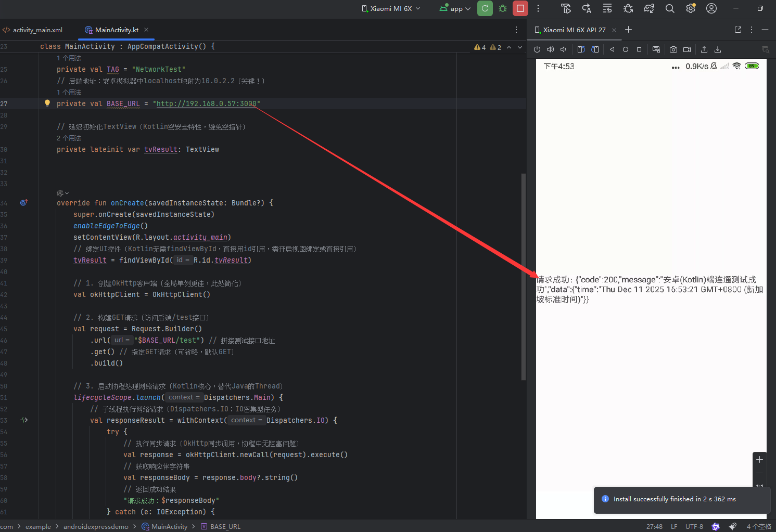Click MainActivity in the breadcrumb bar
Screen dimensions: 776x532
click(x=164, y=527)
